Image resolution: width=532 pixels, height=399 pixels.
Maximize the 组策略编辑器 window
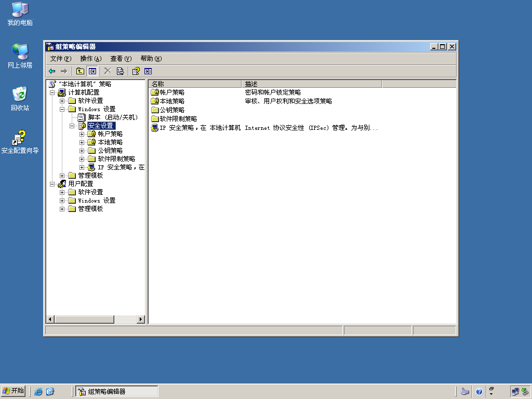(443, 47)
